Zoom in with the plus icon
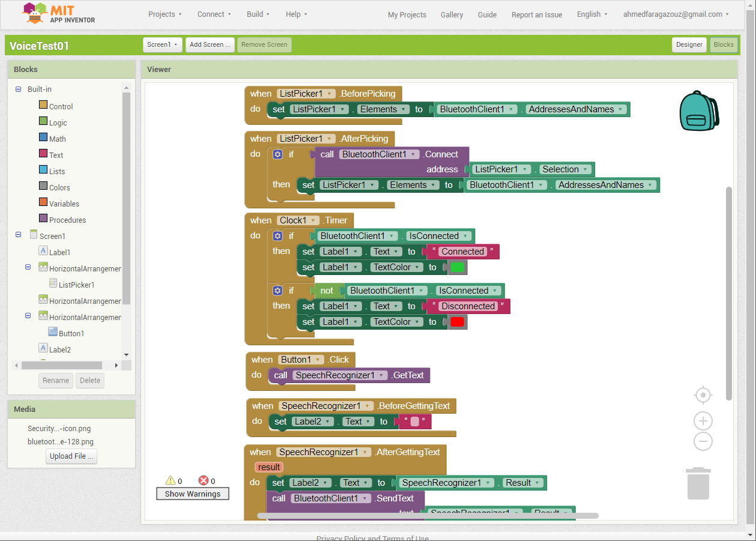The width and height of the screenshot is (756, 541). [703, 421]
